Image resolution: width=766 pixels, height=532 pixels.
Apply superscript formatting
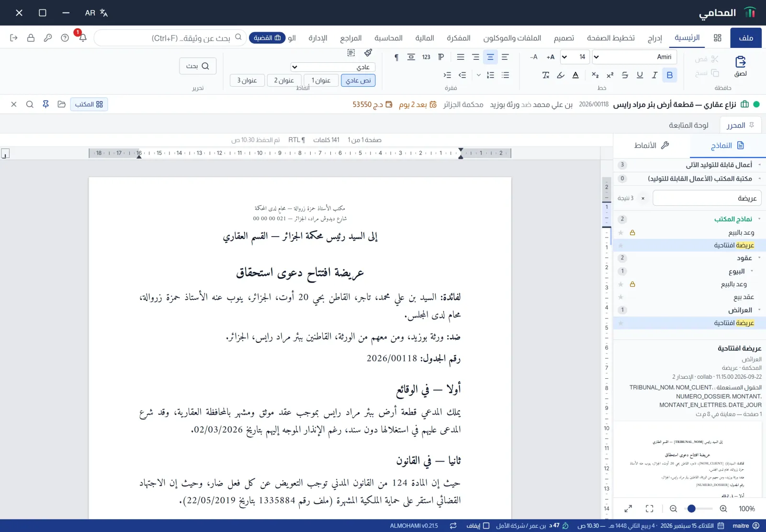point(610,75)
